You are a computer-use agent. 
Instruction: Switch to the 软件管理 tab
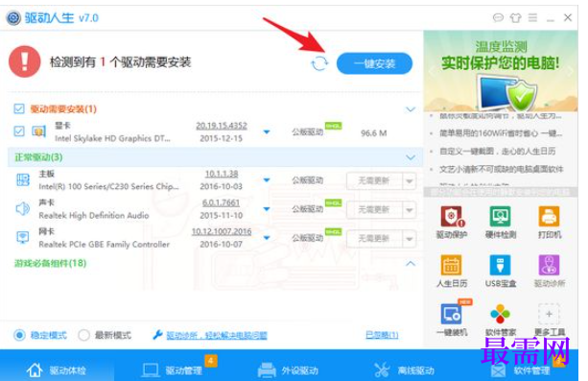[520, 369]
